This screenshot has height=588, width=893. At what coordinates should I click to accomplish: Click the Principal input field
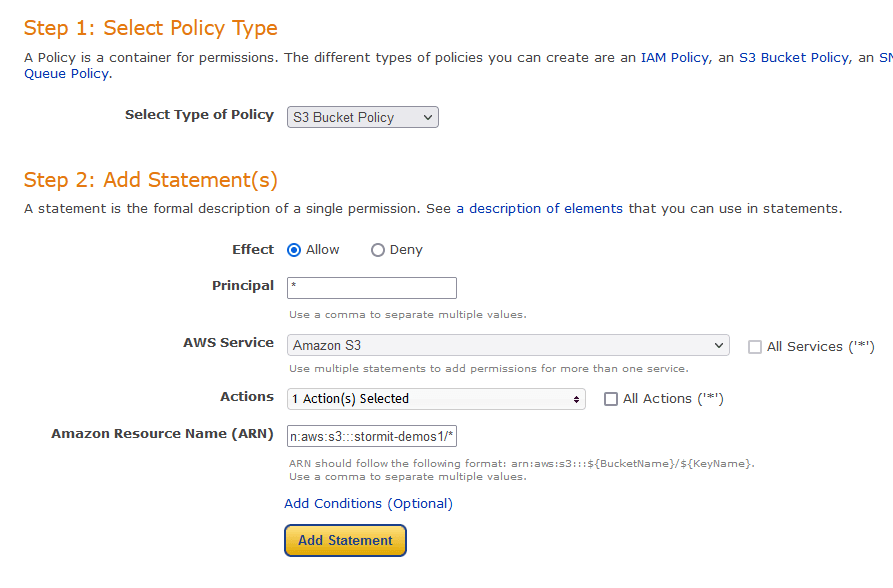[x=372, y=288]
